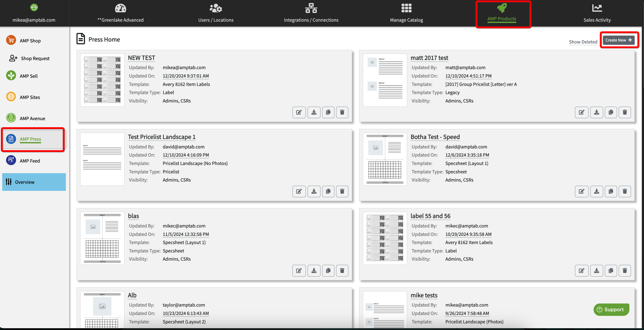Click the Create New button
Screen dimensions: 644x330
click(x=619, y=40)
